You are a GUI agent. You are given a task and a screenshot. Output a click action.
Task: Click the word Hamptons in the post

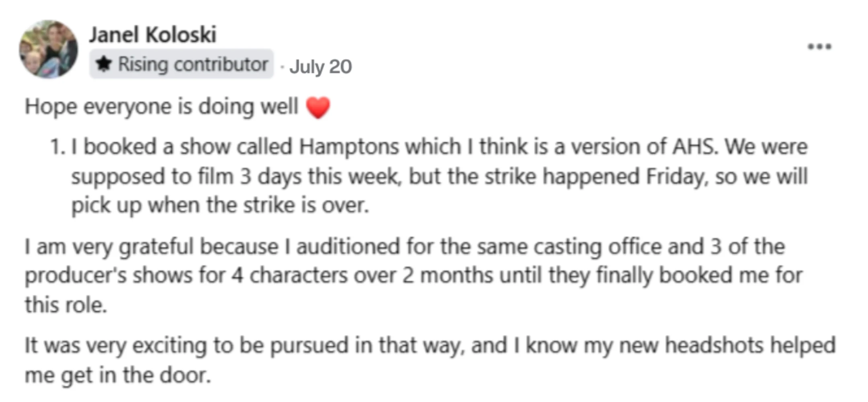349,147
